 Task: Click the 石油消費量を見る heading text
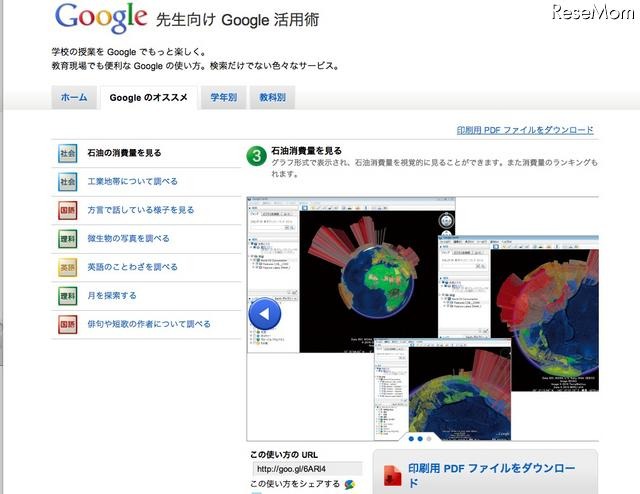[x=307, y=151]
